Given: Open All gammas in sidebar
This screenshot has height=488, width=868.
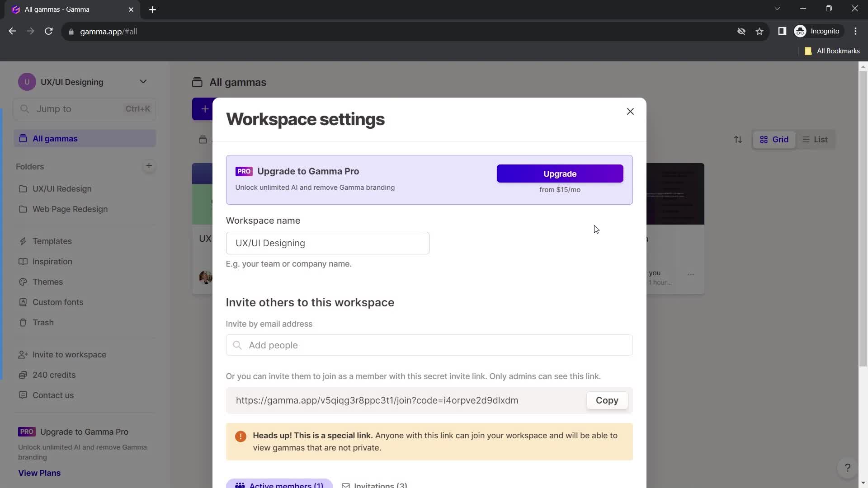Looking at the screenshot, I should pyautogui.click(x=85, y=139).
